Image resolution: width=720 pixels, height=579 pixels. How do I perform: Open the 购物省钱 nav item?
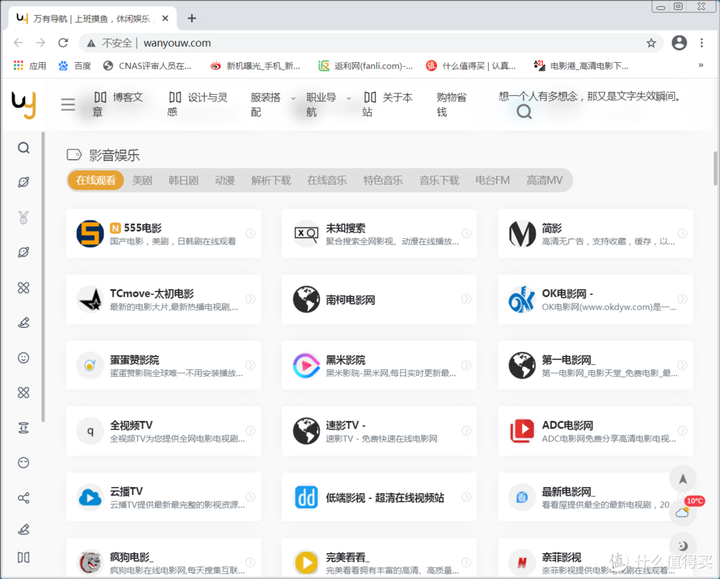tap(451, 105)
